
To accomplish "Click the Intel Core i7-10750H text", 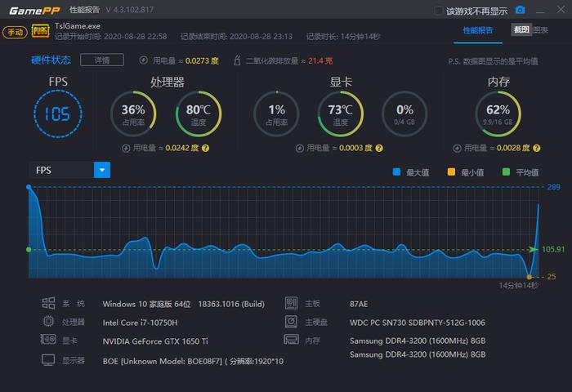I will (x=140, y=323).
